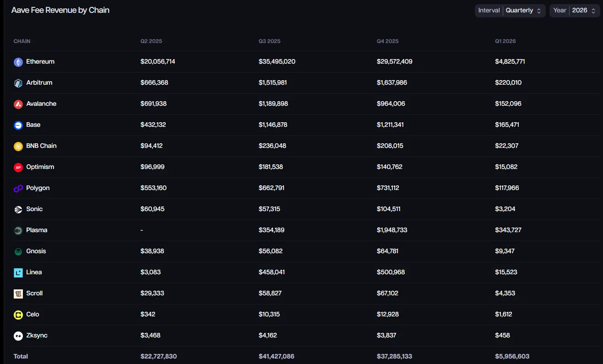Click the Ethereum chain icon
Viewport: 603px width, 364px height.
(18, 62)
